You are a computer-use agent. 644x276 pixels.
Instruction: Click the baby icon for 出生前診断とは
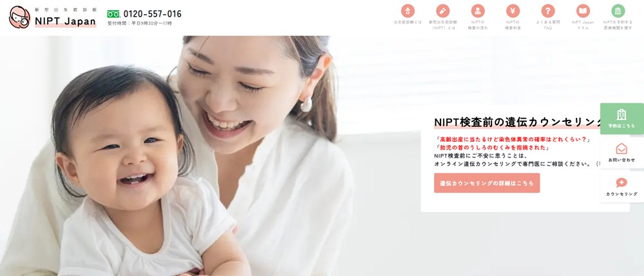(x=408, y=11)
